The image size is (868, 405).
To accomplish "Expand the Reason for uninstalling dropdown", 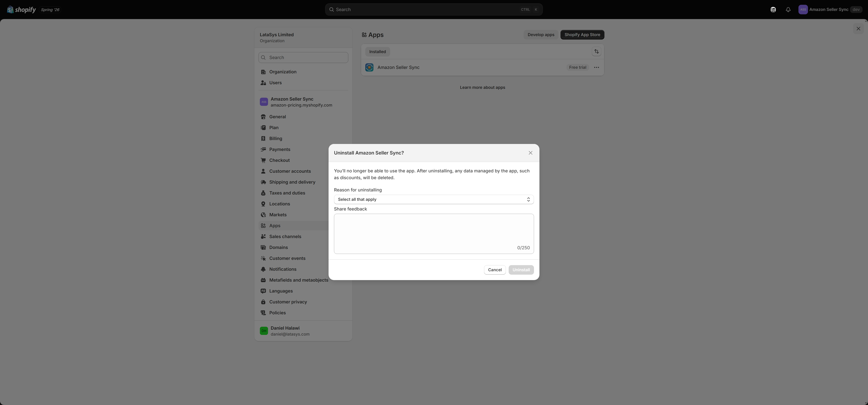I will (x=434, y=200).
